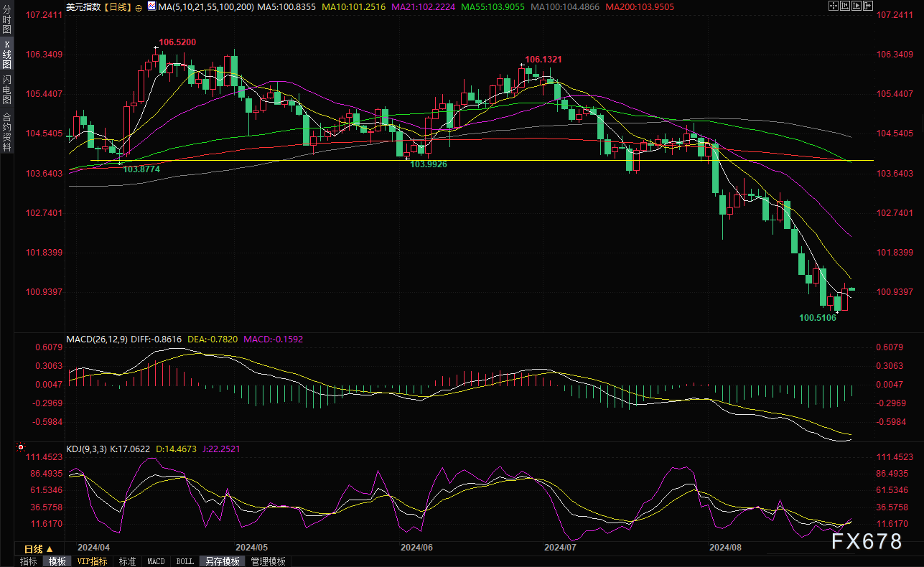924x567 pixels.
Task: Open 合约资料 contract info panel
Action: tap(6, 131)
